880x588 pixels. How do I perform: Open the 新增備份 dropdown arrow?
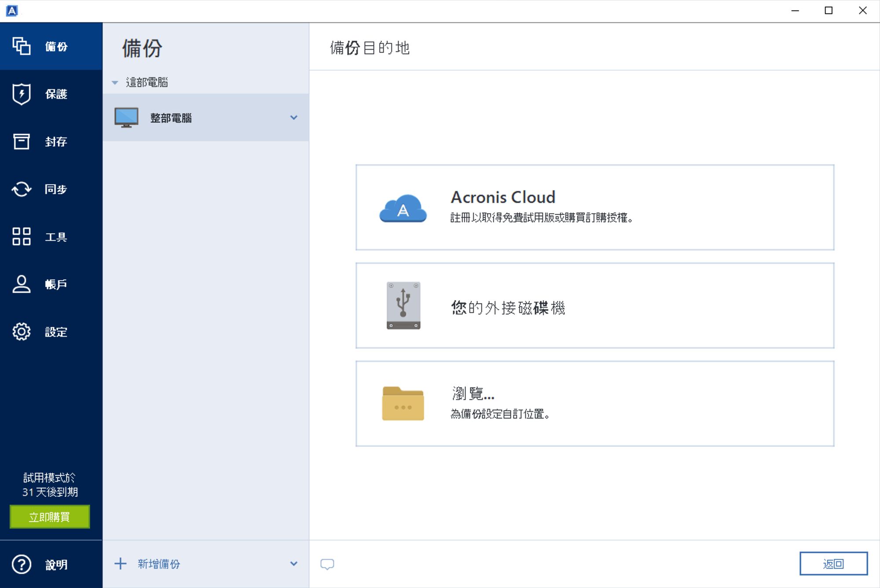(293, 564)
